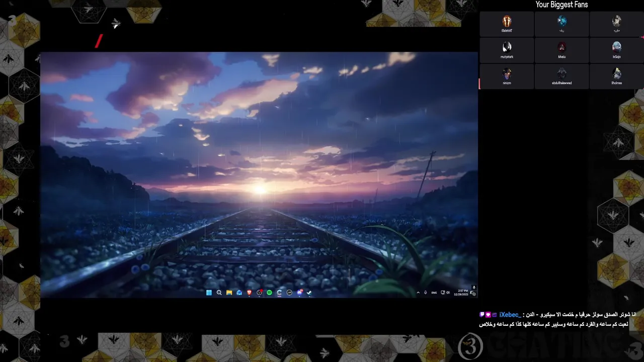This screenshot has width=644, height=362.
Task: Click the "Your Biggest Fans" heading
Action: pos(561,5)
